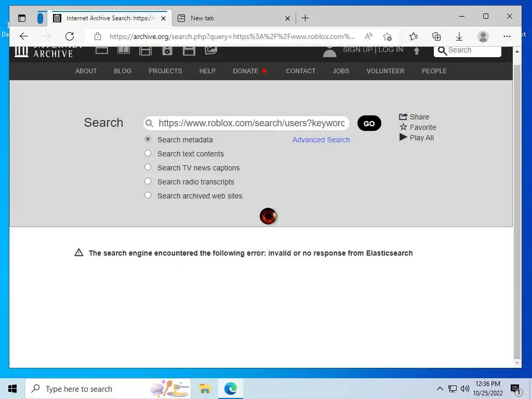Open the ABOUT menu item
Viewport: 532px width, 399px height.
point(86,71)
